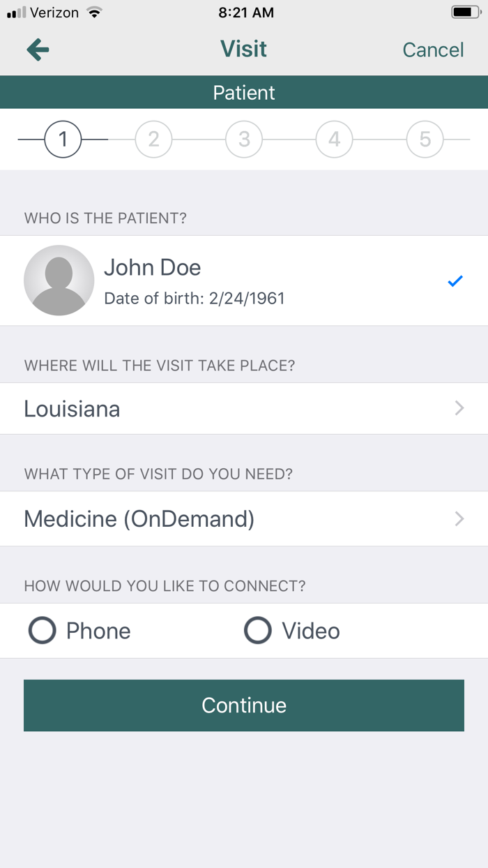The image size is (488, 868).
Task: Tap the 8:21 AM clock in status bar
Action: tap(244, 11)
